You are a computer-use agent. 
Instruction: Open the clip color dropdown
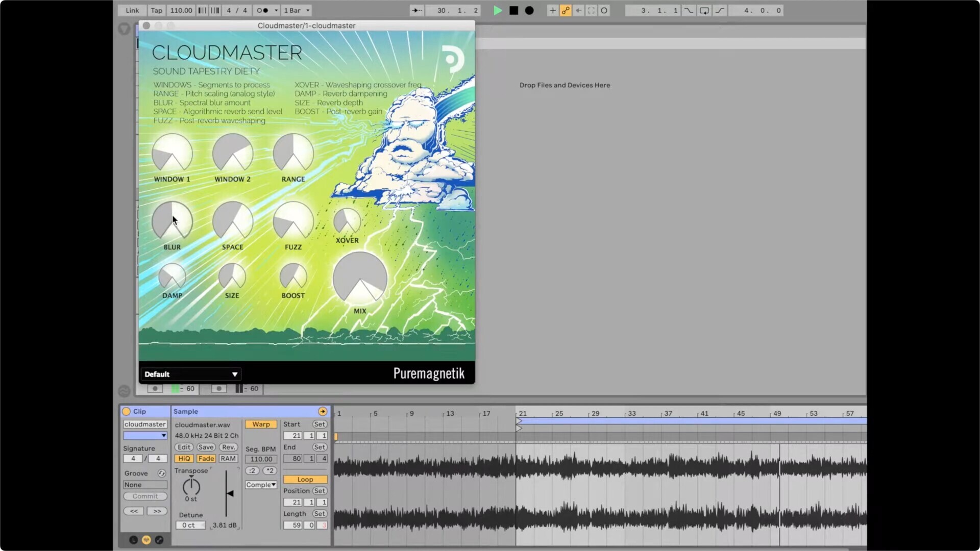point(145,435)
